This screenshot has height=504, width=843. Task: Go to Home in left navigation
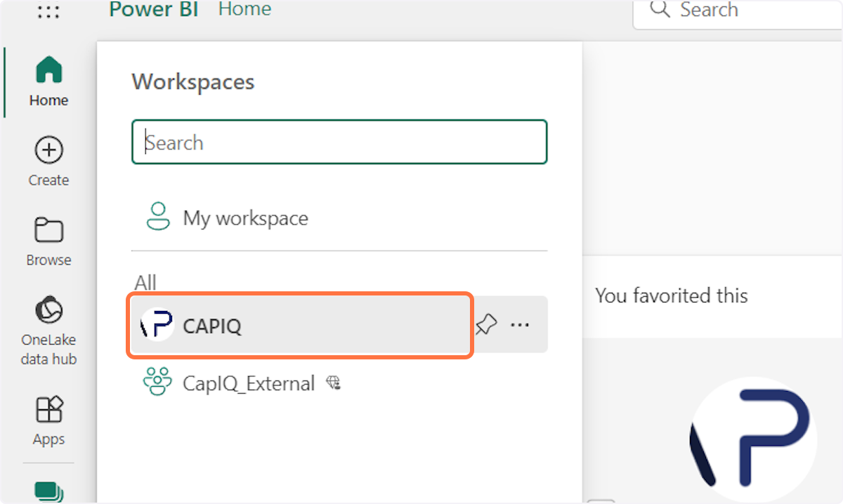pyautogui.click(x=48, y=81)
